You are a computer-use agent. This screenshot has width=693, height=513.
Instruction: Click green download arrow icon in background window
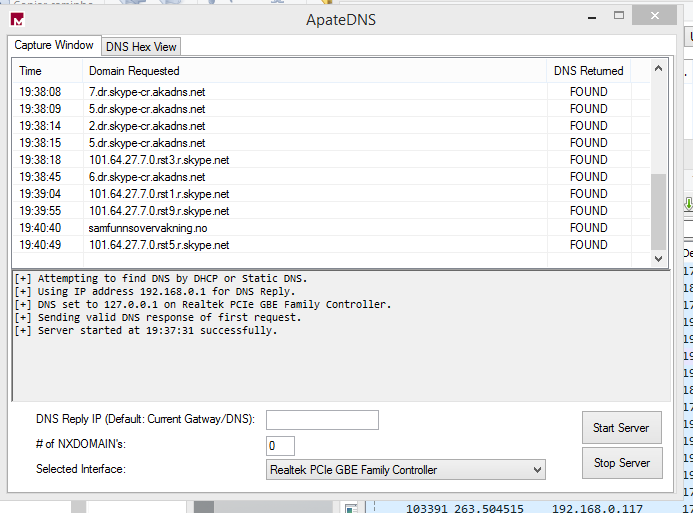pyautogui.click(x=688, y=204)
